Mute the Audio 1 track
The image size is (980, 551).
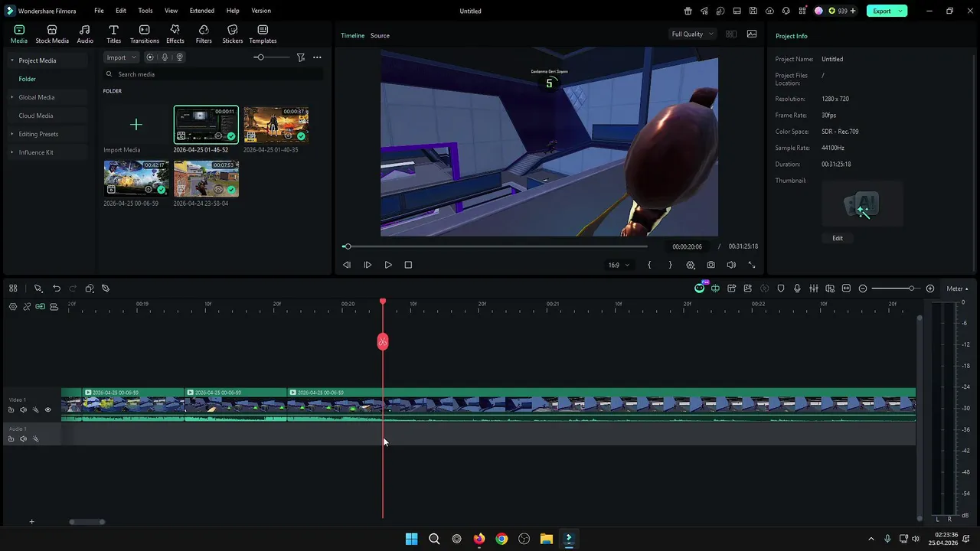pyautogui.click(x=23, y=439)
